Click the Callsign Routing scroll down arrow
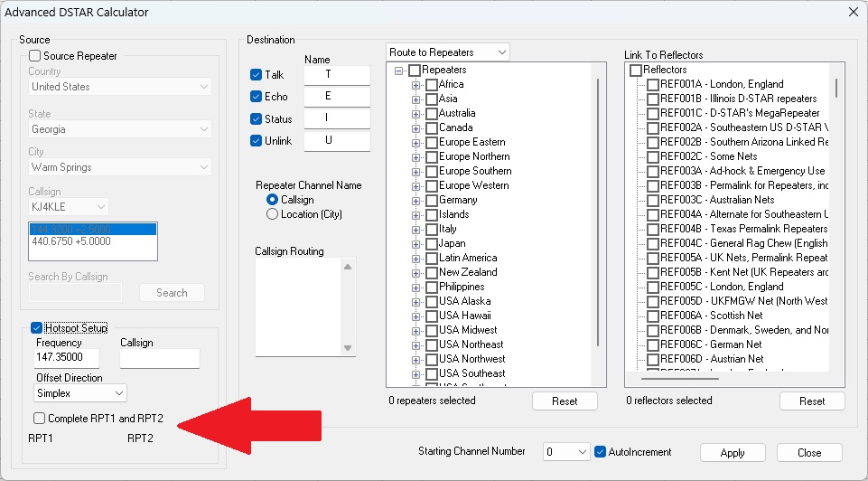The image size is (868, 481). (x=348, y=348)
